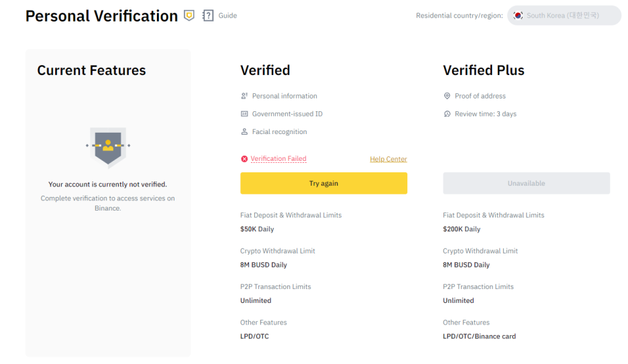Click the Government-issued ID card icon
The image size is (628, 364).
tap(244, 114)
